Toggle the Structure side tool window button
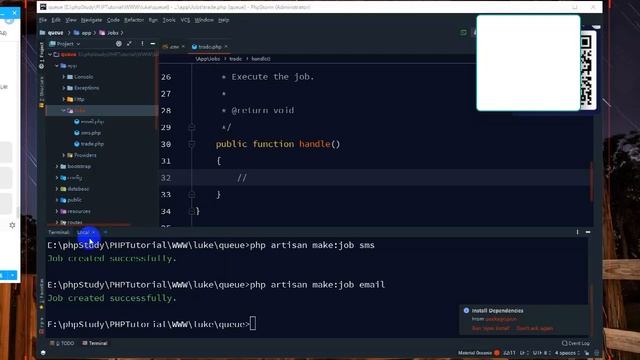 [x=41, y=92]
